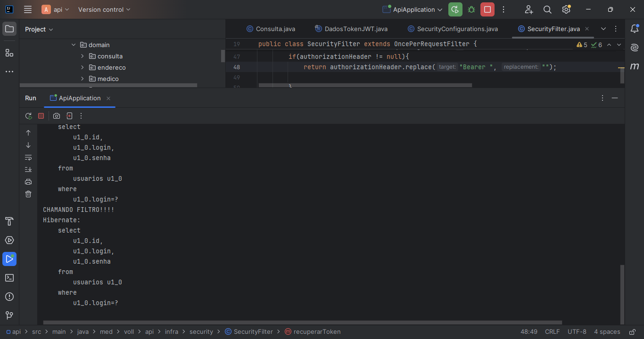Open the ApiApplication run configuration dropdown
The image size is (644, 339).
click(413, 9)
